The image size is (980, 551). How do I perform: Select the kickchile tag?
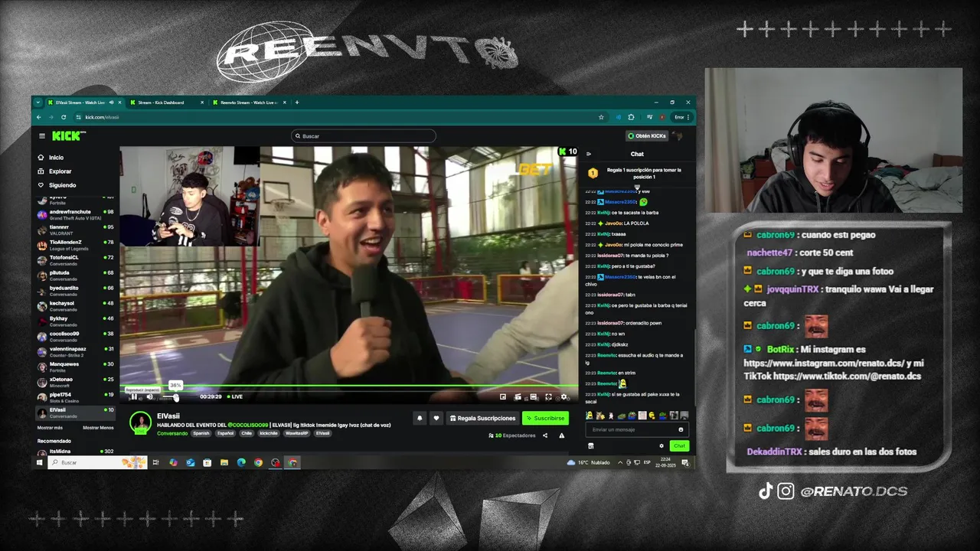pos(269,433)
